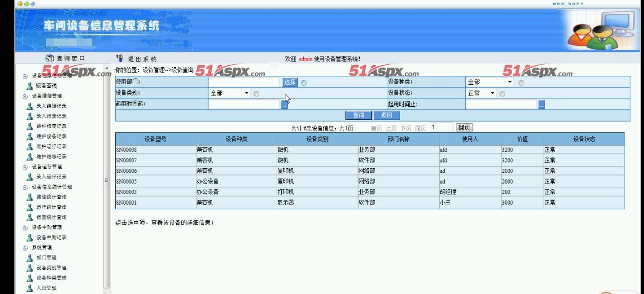
Task: Click the sidebar vertical scrollbar
Action: [107, 180]
